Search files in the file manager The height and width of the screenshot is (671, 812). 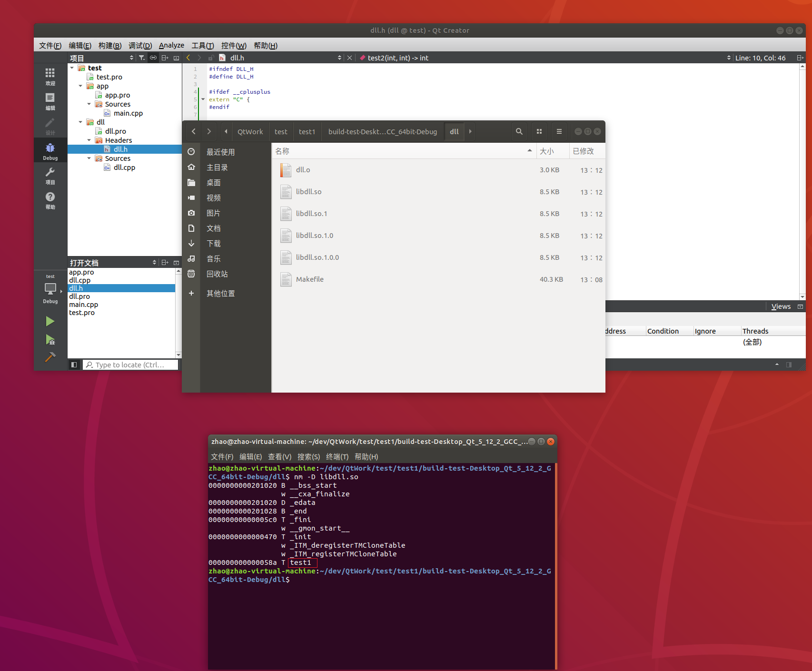coord(519,131)
